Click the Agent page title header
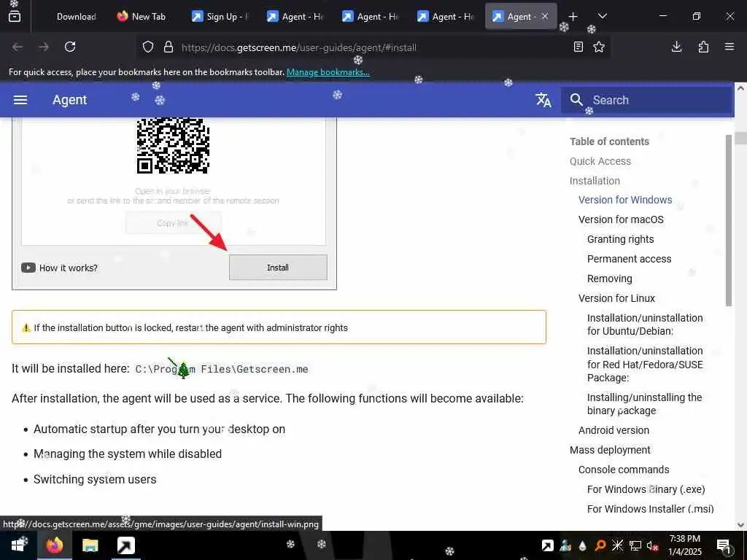Image resolution: width=747 pixels, height=560 pixels. (69, 100)
